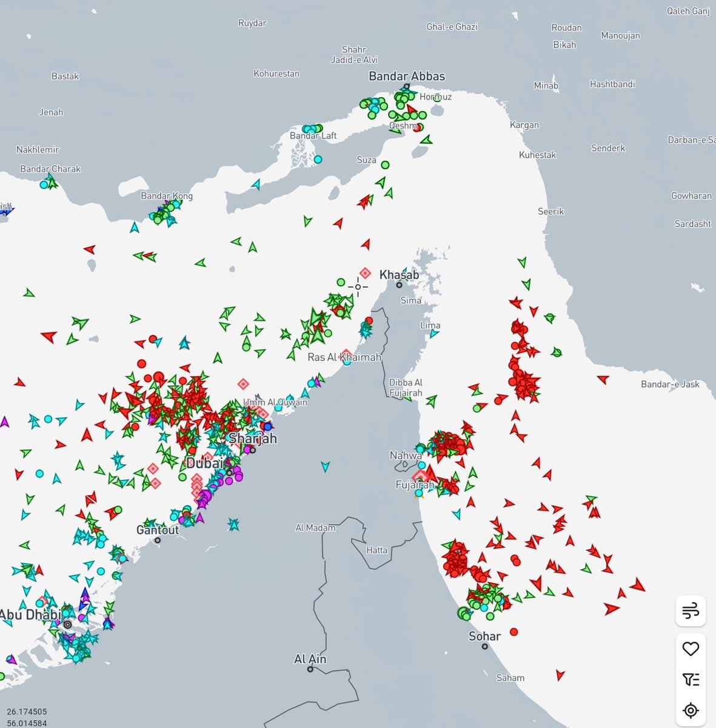This screenshot has width=716, height=728.
Task: Click the Gantout map label
Action: 158,530
